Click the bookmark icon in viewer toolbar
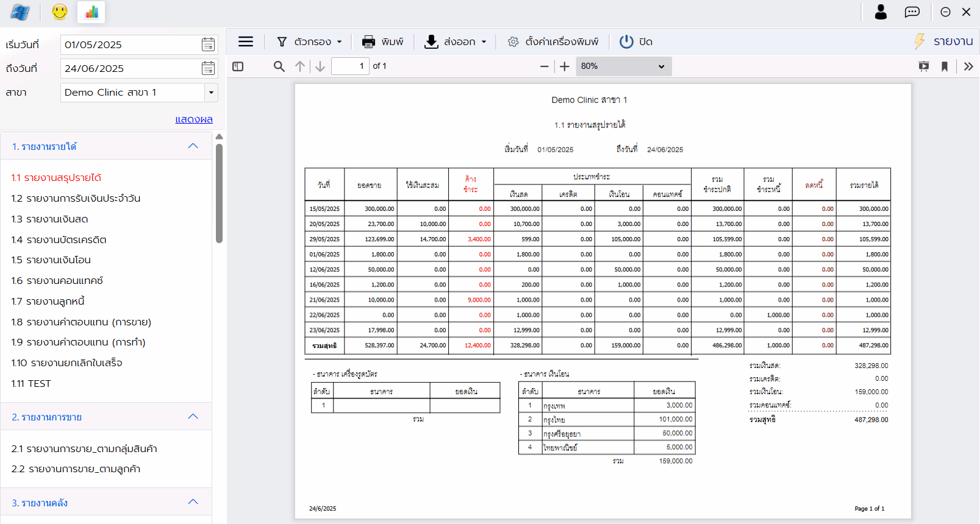Screen dimensions: 980x524 click(945, 66)
